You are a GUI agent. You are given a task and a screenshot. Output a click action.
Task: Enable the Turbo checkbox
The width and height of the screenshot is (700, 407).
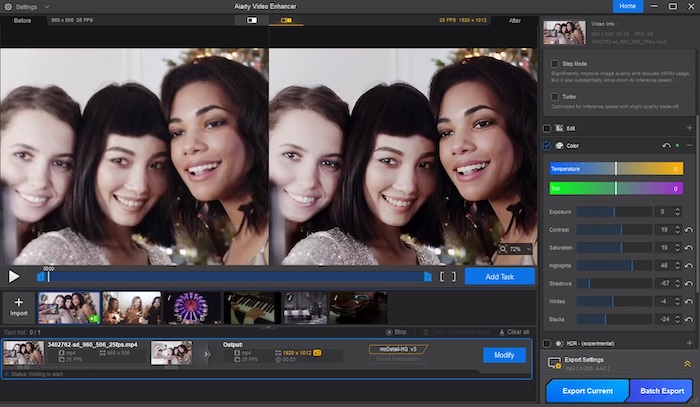point(555,97)
